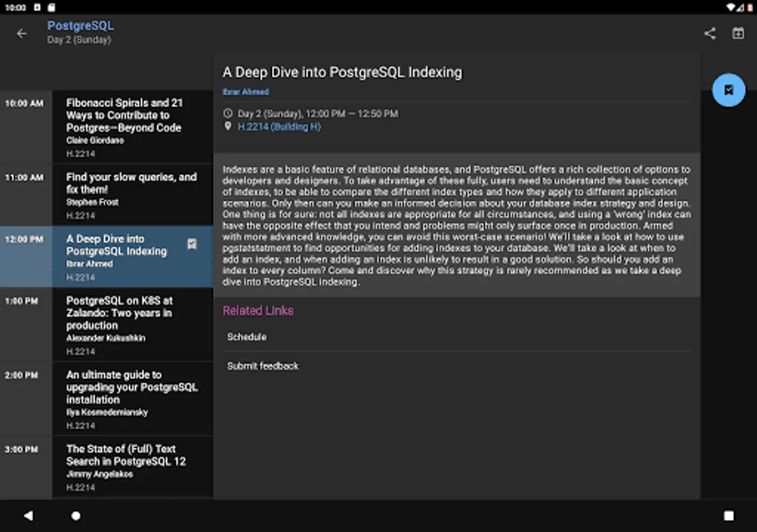Open H.2214 (Building H) location link
Image resolution: width=757 pixels, height=532 pixels.
tap(279, 126)
